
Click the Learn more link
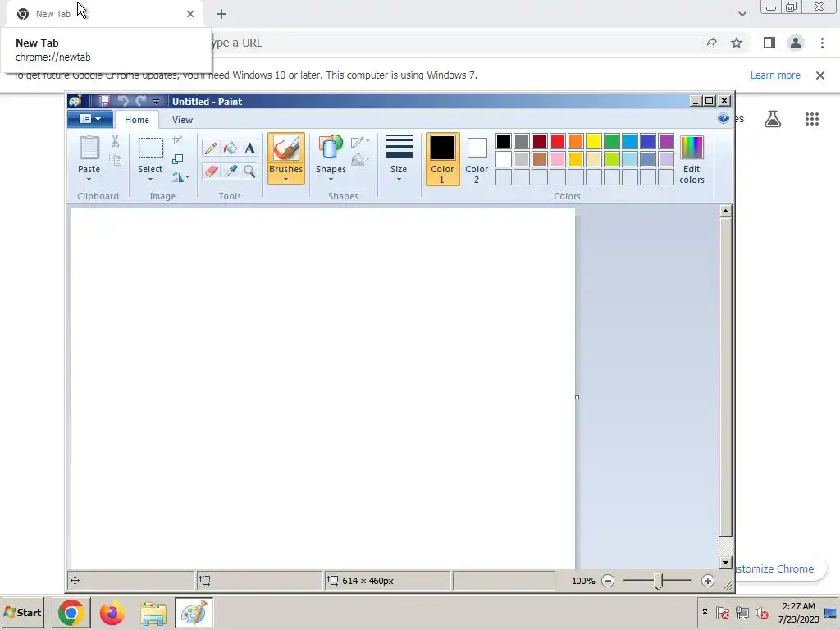point(775,75)
